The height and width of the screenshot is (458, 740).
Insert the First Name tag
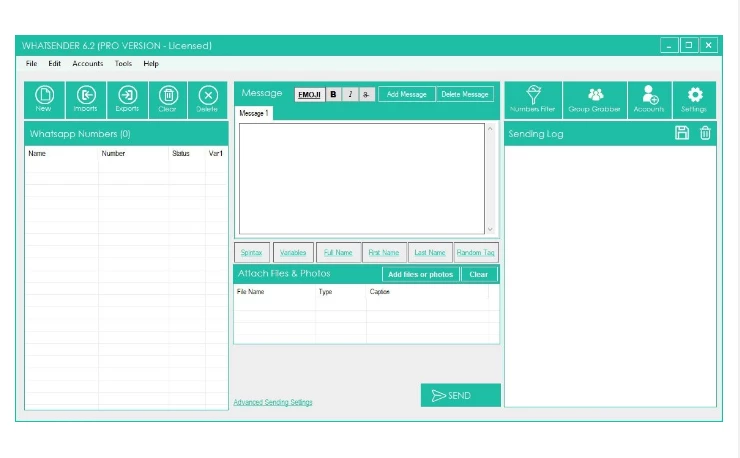(x=384, y=253)
